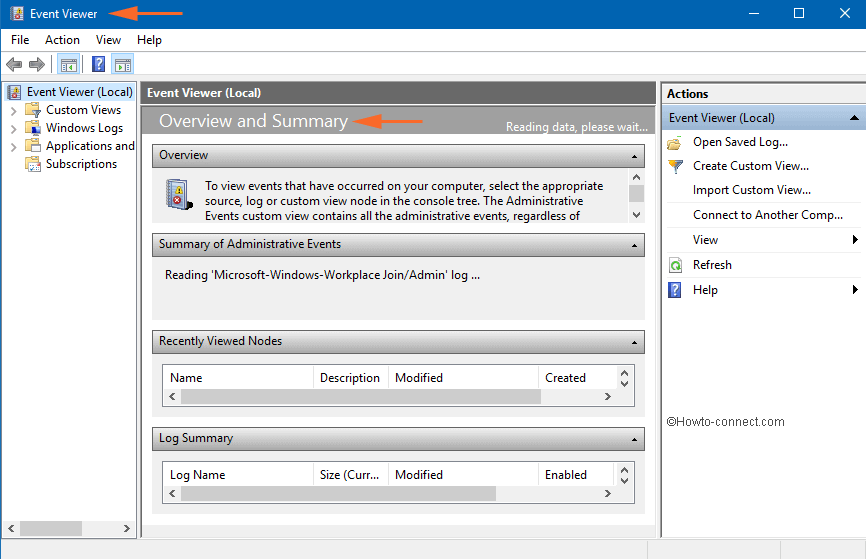Click the Windows Logs folder icon
866x559 pixels.
(33, 128)
